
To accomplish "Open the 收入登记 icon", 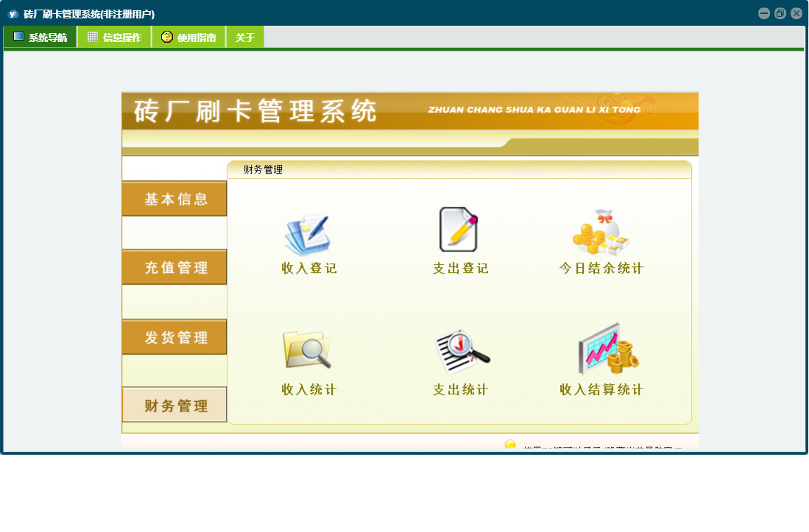I will pyautogui.click(x=308, y=235).
